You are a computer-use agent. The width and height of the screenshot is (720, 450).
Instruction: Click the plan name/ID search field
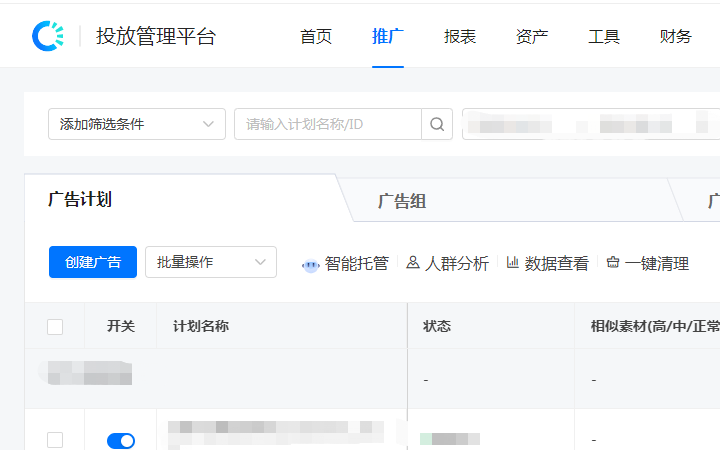328,124
